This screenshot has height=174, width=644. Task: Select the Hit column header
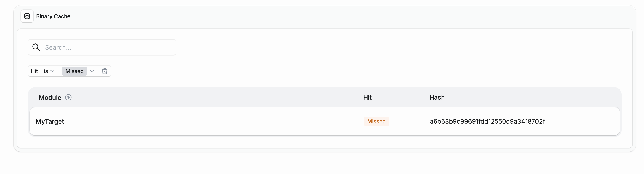click(x=367, y=97)
